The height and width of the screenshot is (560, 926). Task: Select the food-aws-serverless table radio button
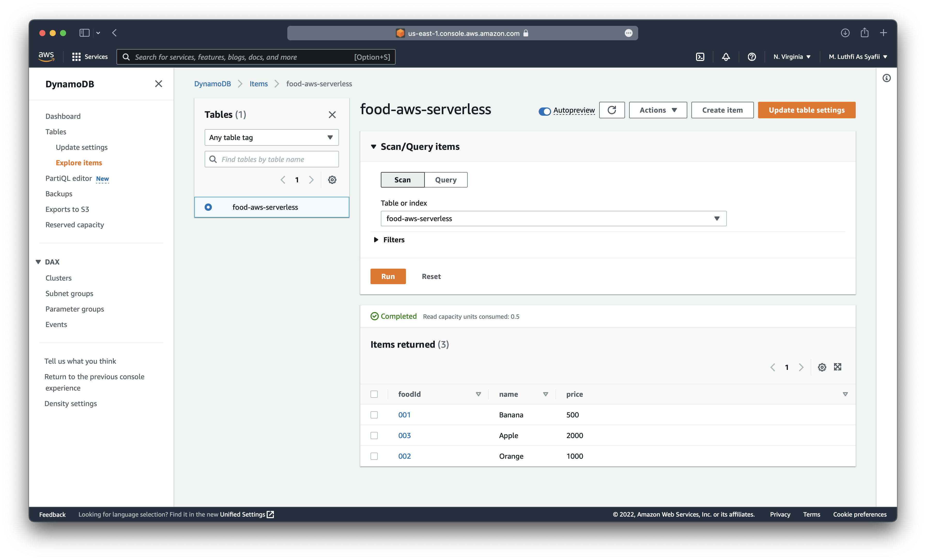[208, 207]
